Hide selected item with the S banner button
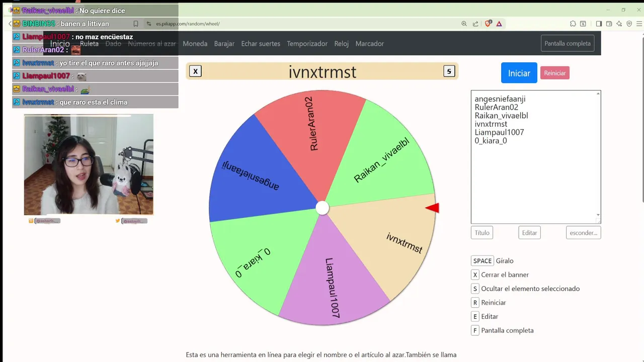The image size is (644, 362). (449, 71)
